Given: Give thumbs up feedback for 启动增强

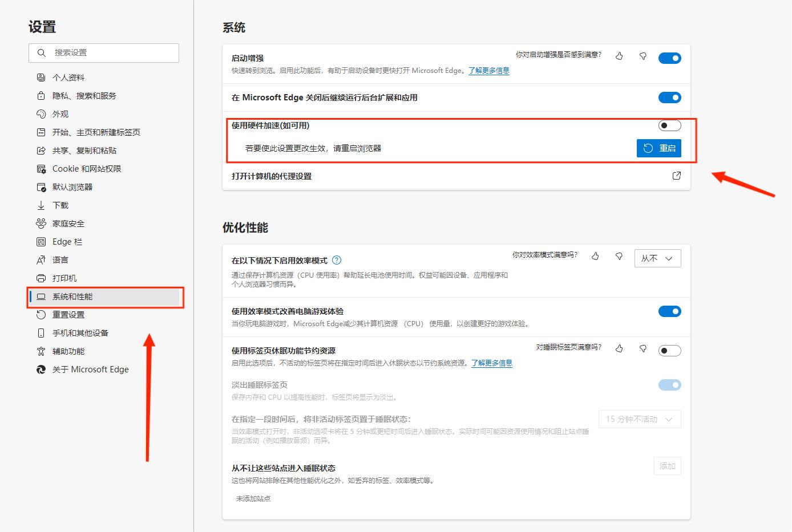Looking at the screenshot, I should (620, 56).
